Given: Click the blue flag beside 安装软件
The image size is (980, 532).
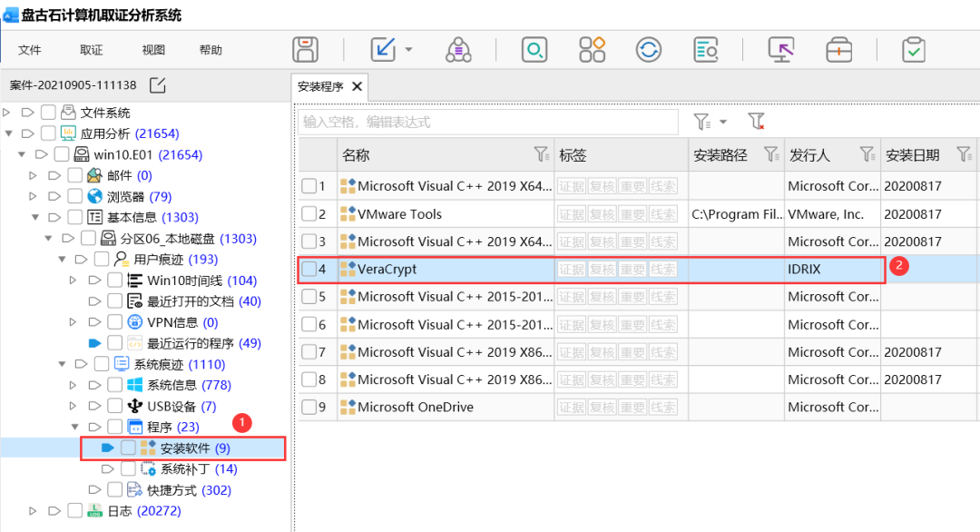Looking at the screenshot, I should tap(107, 448).
